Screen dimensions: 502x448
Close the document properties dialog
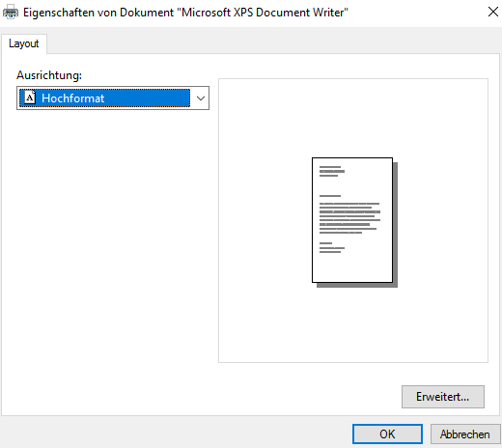[492, 12]
